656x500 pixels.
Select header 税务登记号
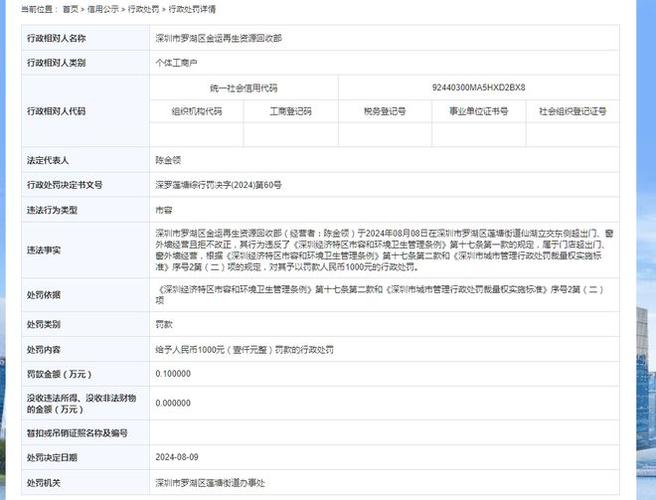coord(385,111)
